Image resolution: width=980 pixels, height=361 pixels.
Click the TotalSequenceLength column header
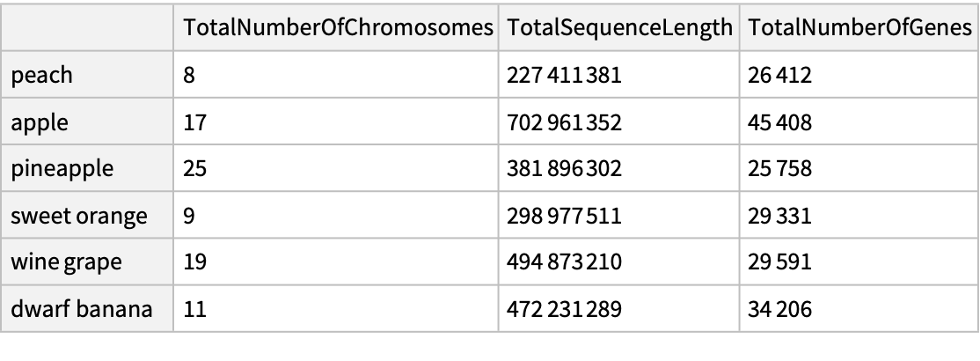pos(620,27)
